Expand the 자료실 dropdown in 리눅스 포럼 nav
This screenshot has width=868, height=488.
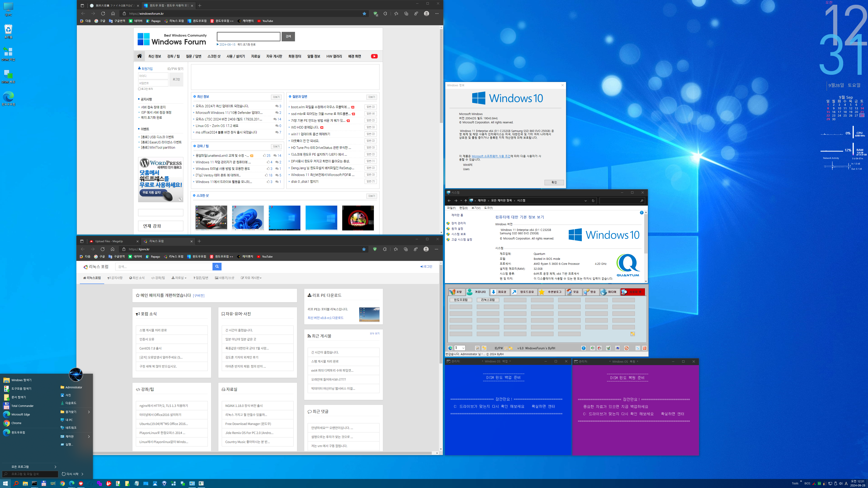[179, 278]
